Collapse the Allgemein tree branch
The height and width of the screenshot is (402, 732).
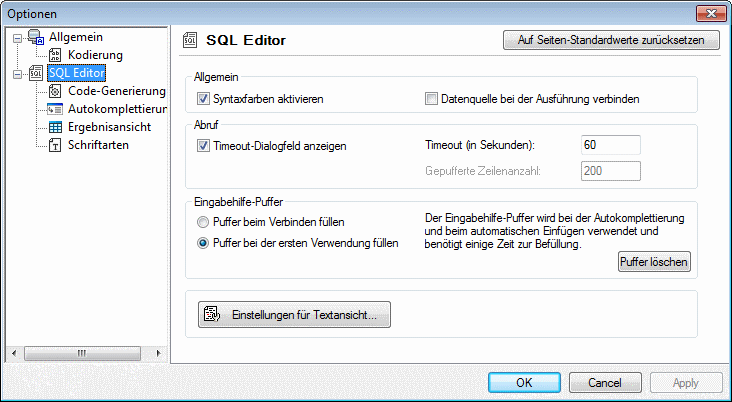pos(16,37)
